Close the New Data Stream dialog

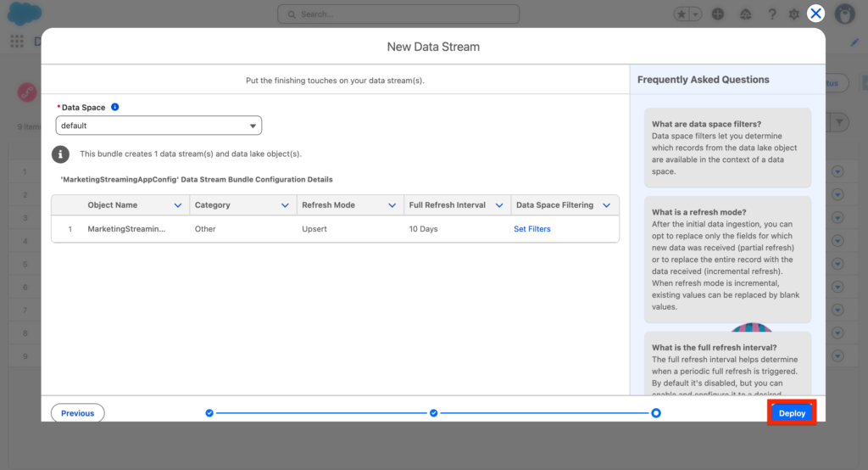(x=815, y=14)
